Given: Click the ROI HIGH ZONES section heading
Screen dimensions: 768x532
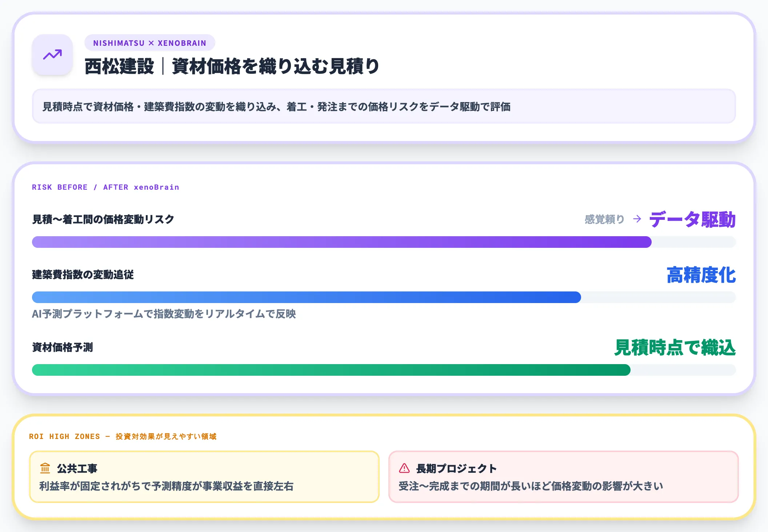Looking at the screenshot, I should click(123, 436).
